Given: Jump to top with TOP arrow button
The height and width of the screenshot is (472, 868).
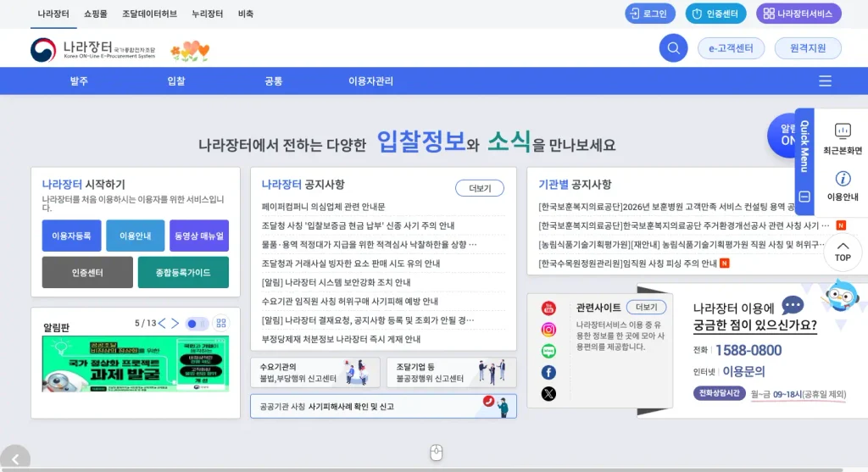Looking at the screenshot, I should (843, 252).
